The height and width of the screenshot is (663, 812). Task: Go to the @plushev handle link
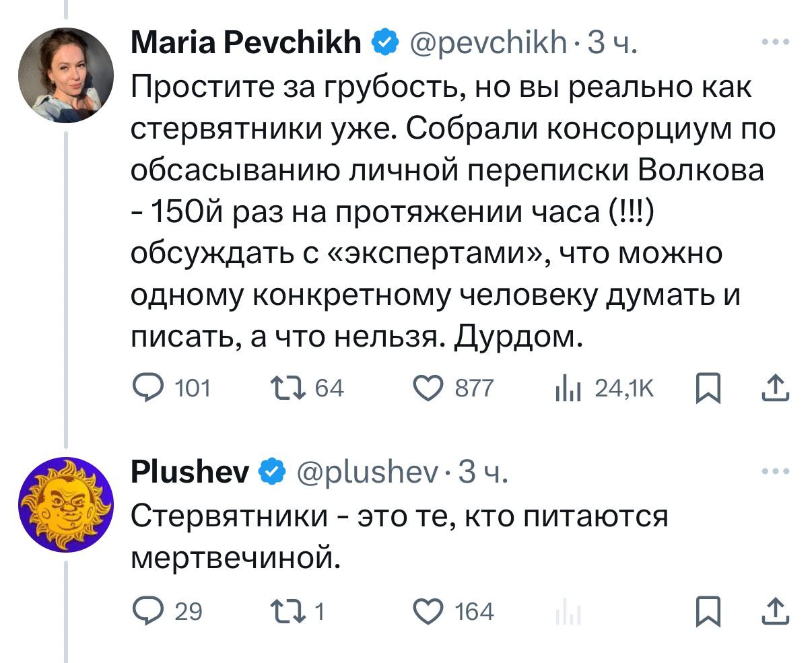pyautogui.click(x=365, y=473)
